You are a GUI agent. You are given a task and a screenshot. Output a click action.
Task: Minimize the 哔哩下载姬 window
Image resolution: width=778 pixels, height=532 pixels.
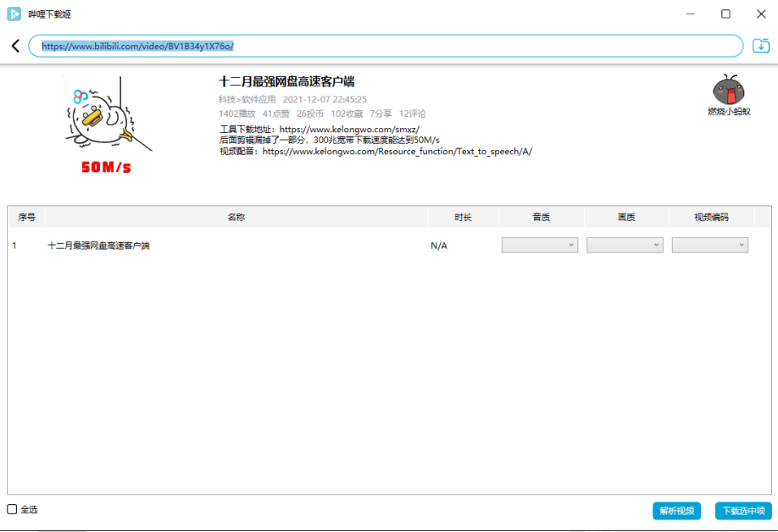coord(690,14)
